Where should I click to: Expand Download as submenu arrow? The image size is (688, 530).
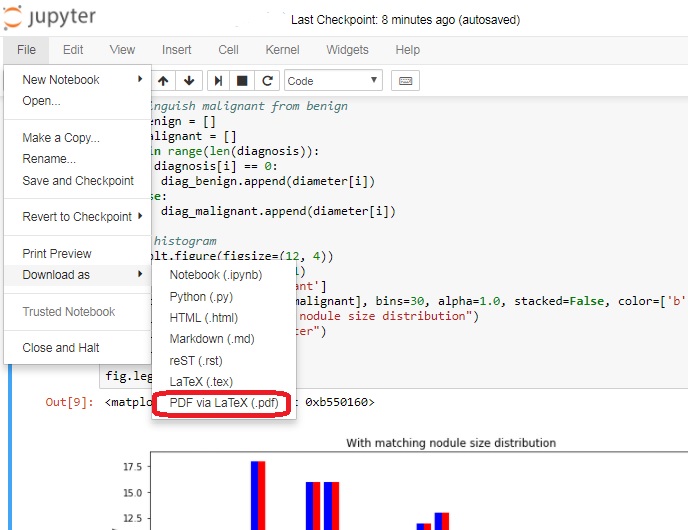pyautogui.click(x=140, y=274)
